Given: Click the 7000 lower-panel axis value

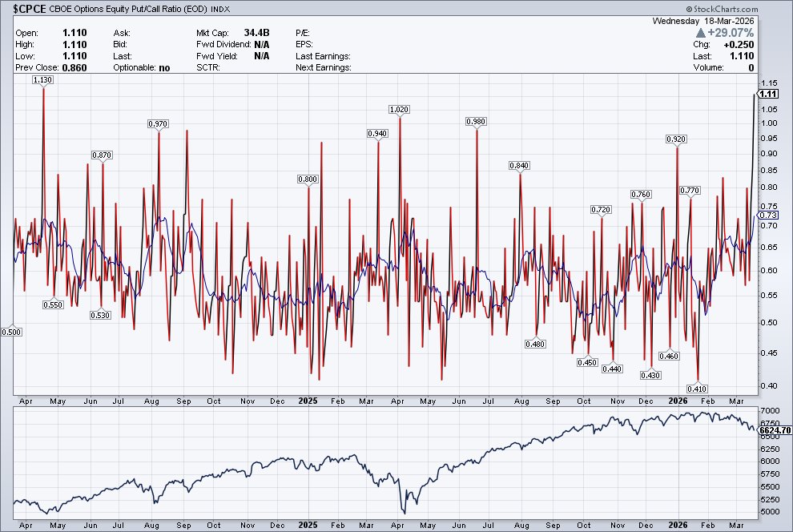Looking at the screenshot, I should (770, 411).
